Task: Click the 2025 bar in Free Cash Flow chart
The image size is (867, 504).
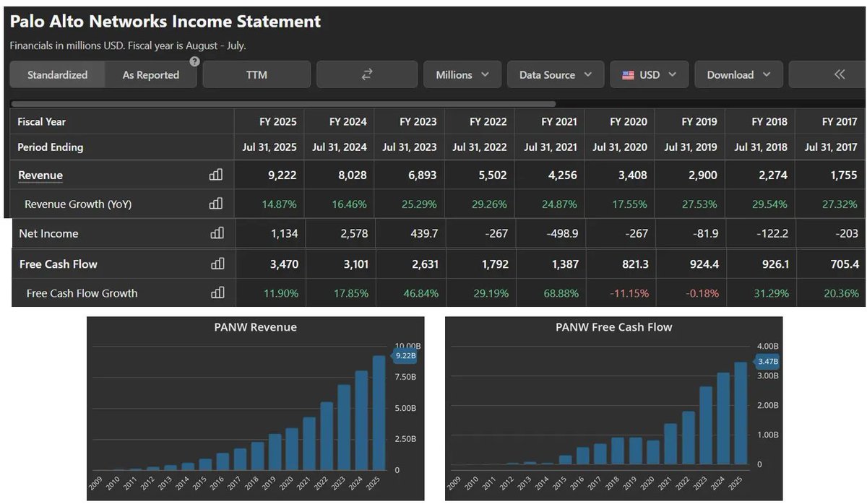Action: [740, 413]
